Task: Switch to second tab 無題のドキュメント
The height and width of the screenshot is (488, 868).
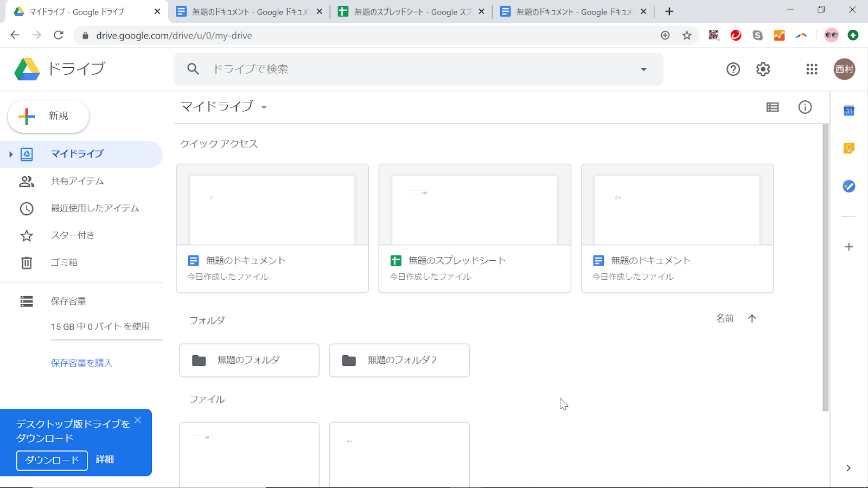Action: [250, 11]
